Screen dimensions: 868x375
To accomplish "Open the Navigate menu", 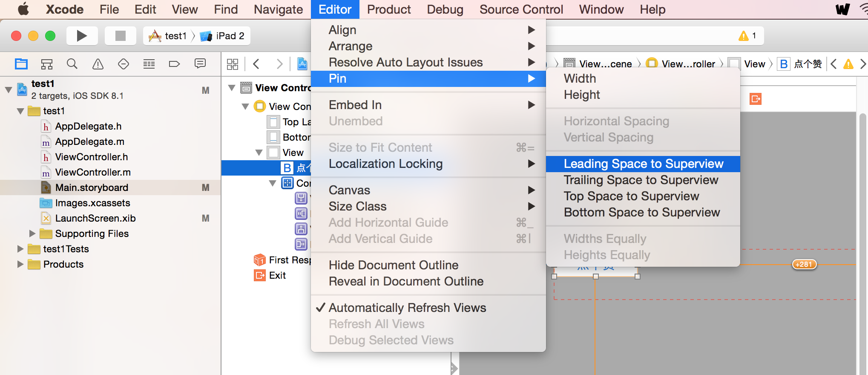I will tap(278, 9).
